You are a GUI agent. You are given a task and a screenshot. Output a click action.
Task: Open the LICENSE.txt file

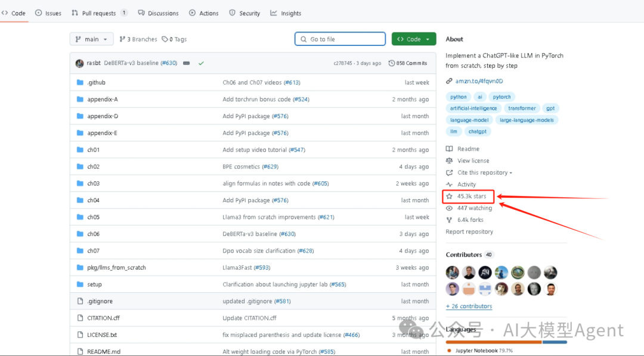[102, 335]
